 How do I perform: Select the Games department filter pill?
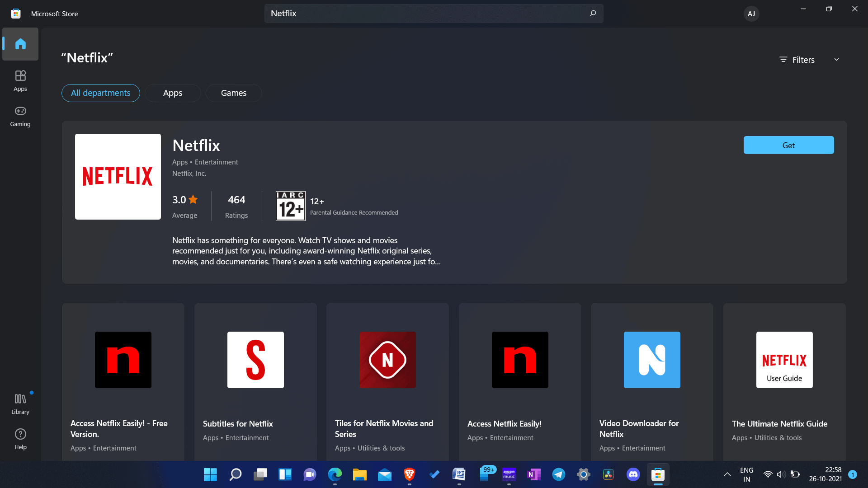tap(233, 93)
